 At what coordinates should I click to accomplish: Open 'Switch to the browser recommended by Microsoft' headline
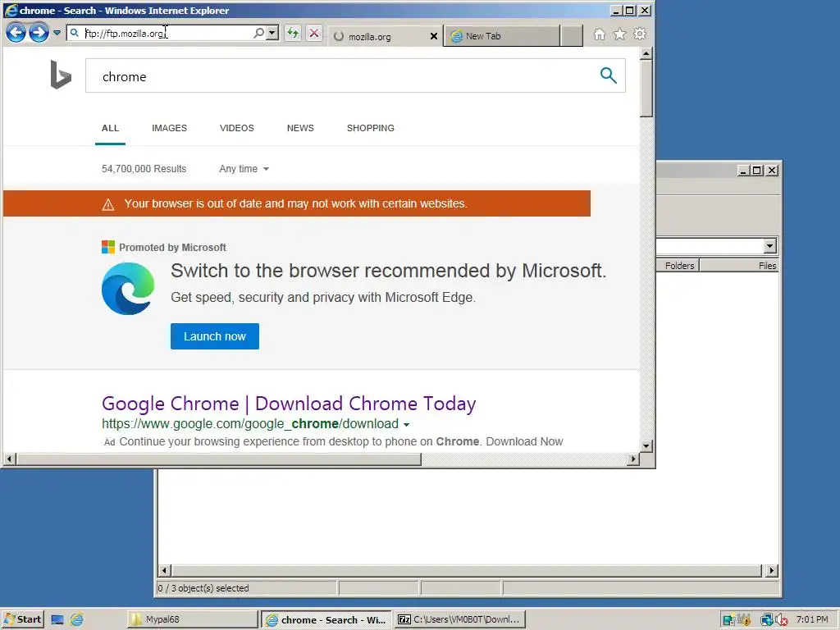[x=388, y=271]
